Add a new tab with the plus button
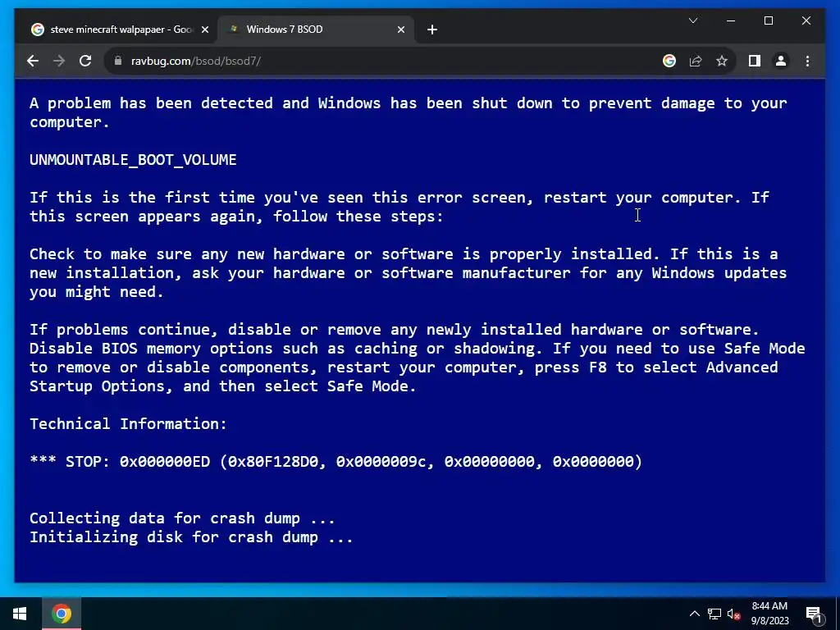840x630 pixels. point(432,30)
